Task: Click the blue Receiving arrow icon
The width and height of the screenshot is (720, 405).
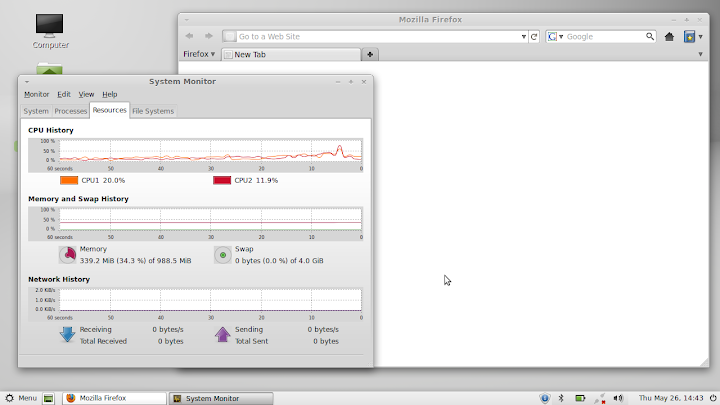Action: pyautogui.click(x=68, y=335)
